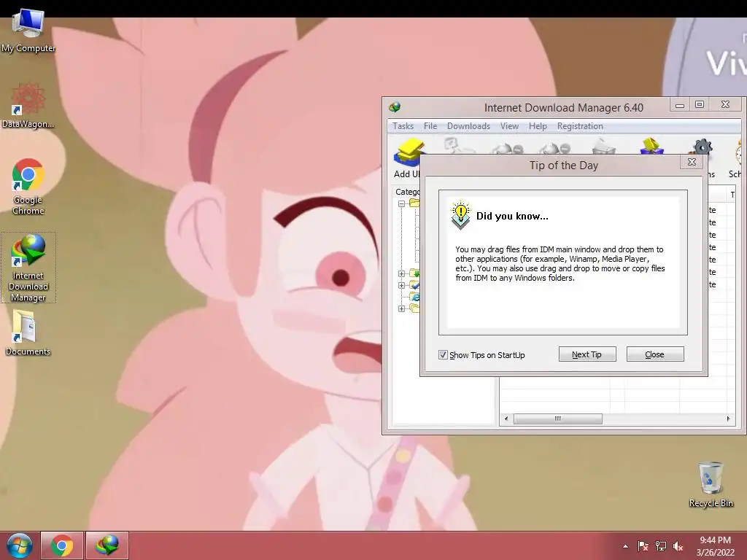Click the greyed Stop toolbar icon

coord(508,148)
